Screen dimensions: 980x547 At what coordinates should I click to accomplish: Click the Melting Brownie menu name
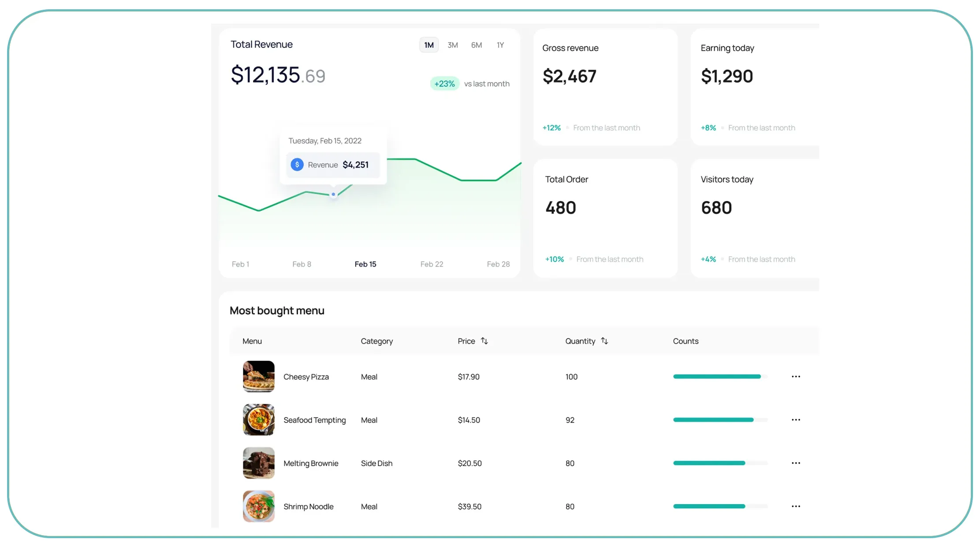pos(311,463)
